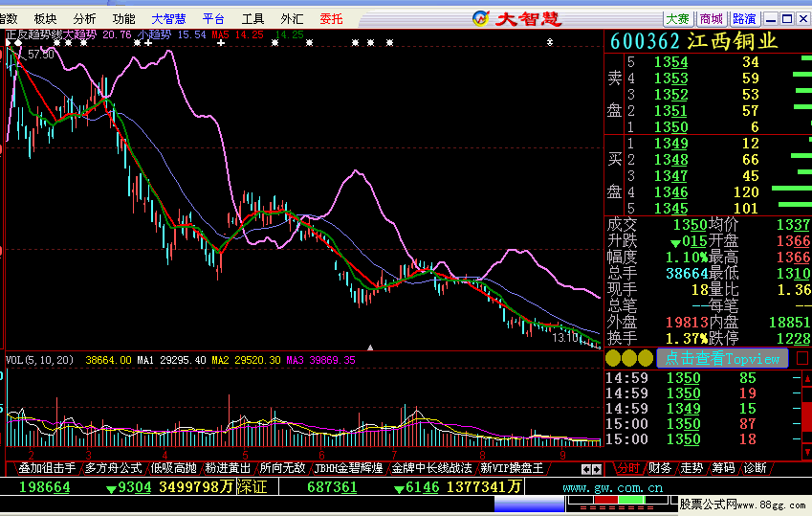Click the small triangle time marker below the chart
The image size is (812, 516).
pyautogui.click(x=370, y=347)
